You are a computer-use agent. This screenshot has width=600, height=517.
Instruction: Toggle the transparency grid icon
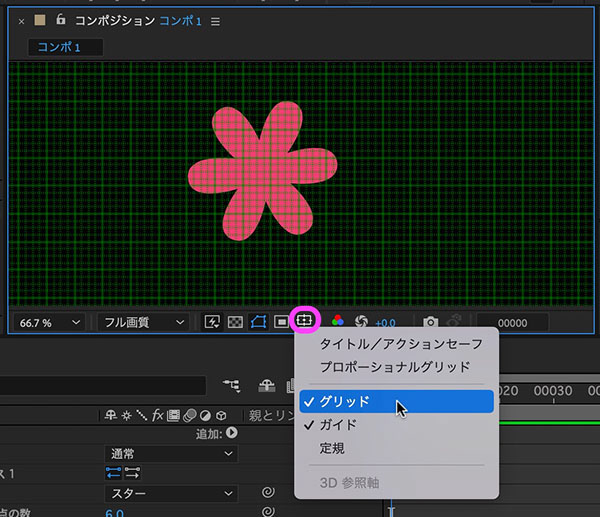(235, 322)
